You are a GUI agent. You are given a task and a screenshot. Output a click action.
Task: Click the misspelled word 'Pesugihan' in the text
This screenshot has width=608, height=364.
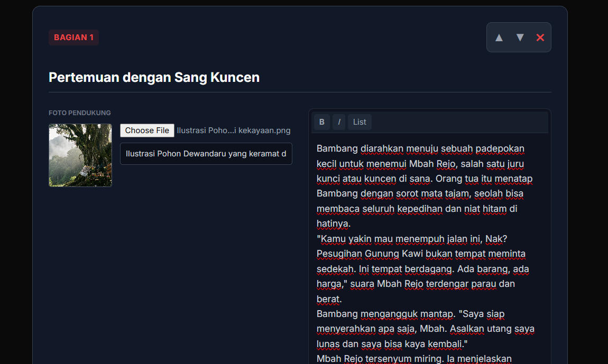[339, 254]
